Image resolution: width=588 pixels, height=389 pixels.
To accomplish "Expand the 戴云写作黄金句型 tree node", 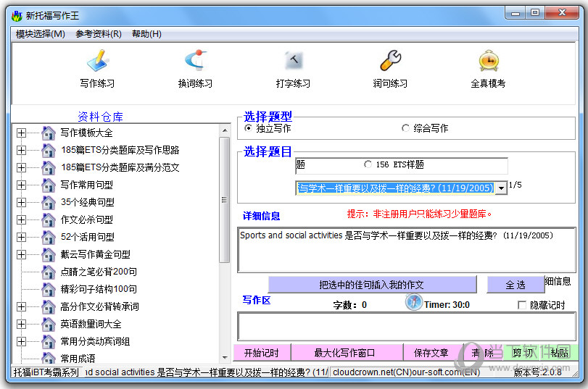I will [21, 254].
